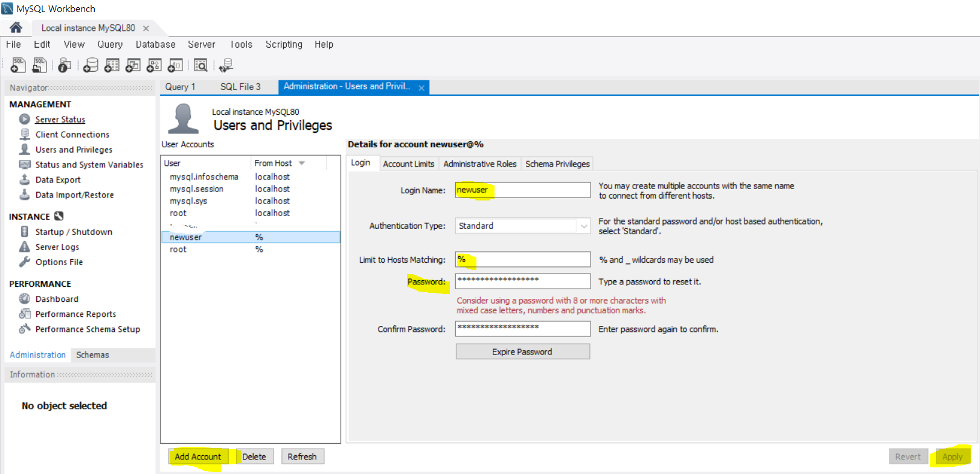Select the mysql.infoschema account row
The width and height of the screenshot is (980, 474).
[251, 177]
